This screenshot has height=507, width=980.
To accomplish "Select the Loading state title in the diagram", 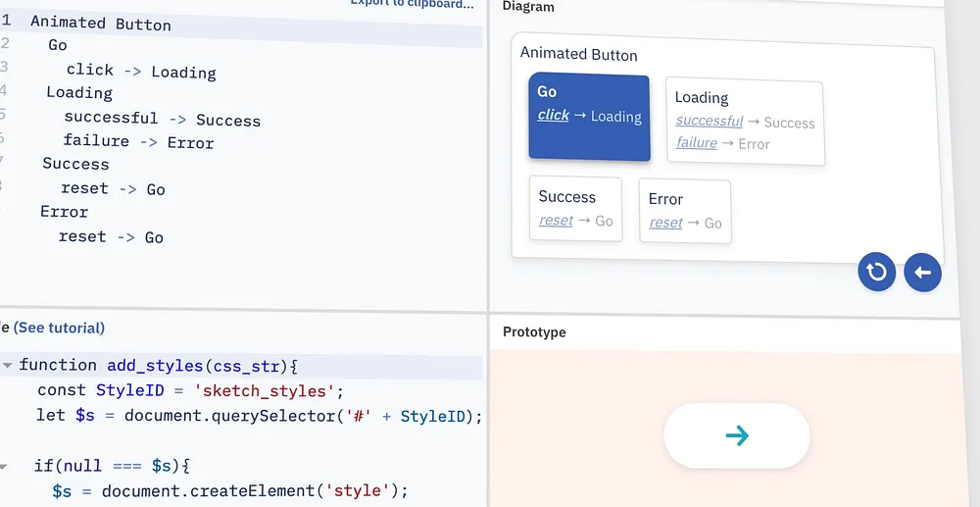I will (x=701, y=98).
